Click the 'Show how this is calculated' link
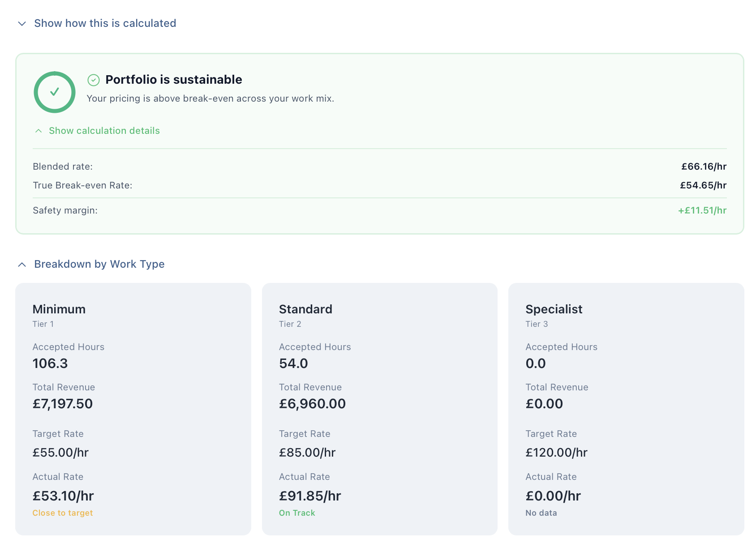756x556 pixels. pyautogui.click(x=105, y=23)
